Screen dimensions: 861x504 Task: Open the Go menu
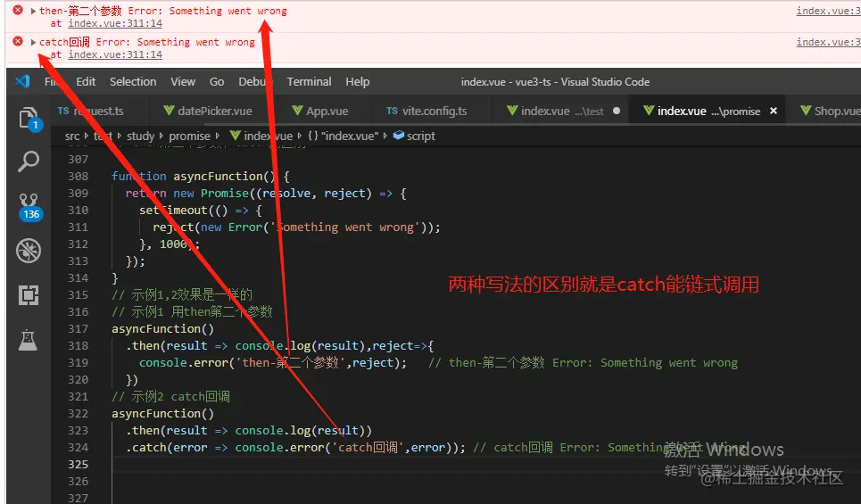coord(217,82)
